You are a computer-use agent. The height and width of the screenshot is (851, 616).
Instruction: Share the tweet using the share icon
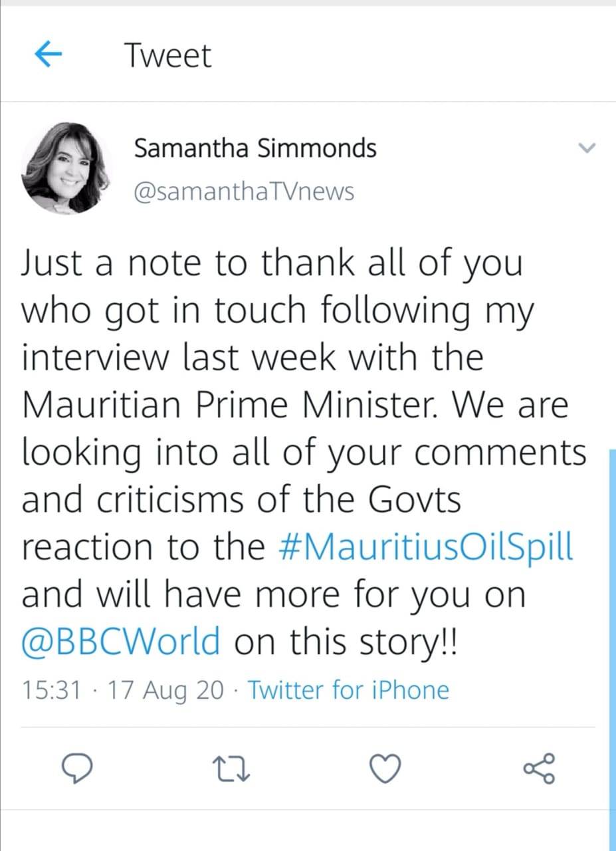point(537,770)
